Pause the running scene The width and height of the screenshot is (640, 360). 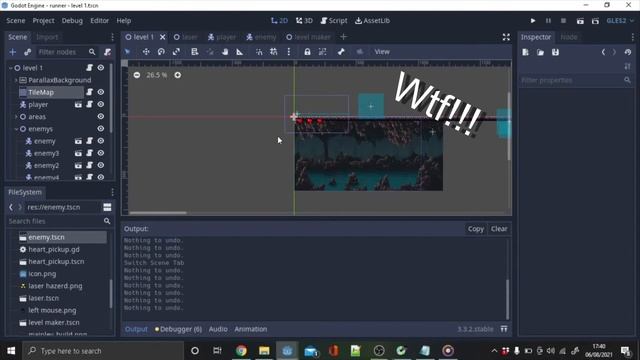point(548,20)
